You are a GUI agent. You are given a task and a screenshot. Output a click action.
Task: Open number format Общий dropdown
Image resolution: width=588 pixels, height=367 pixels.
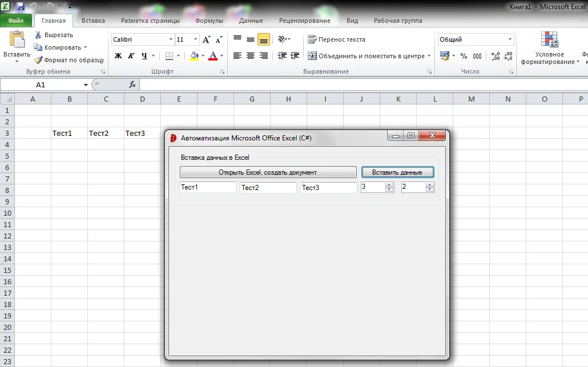pyautogui.click(x=510, y=39)
